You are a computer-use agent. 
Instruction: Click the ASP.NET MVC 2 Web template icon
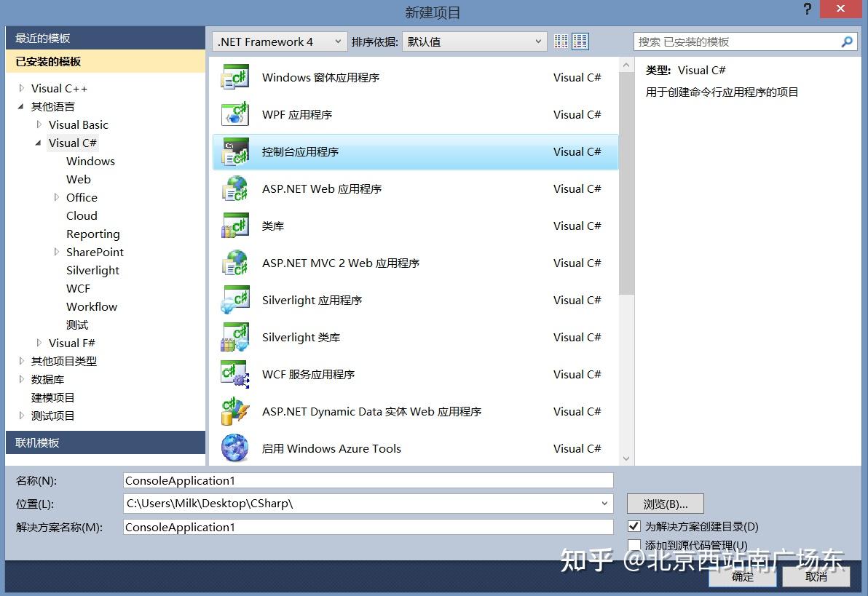234,263
